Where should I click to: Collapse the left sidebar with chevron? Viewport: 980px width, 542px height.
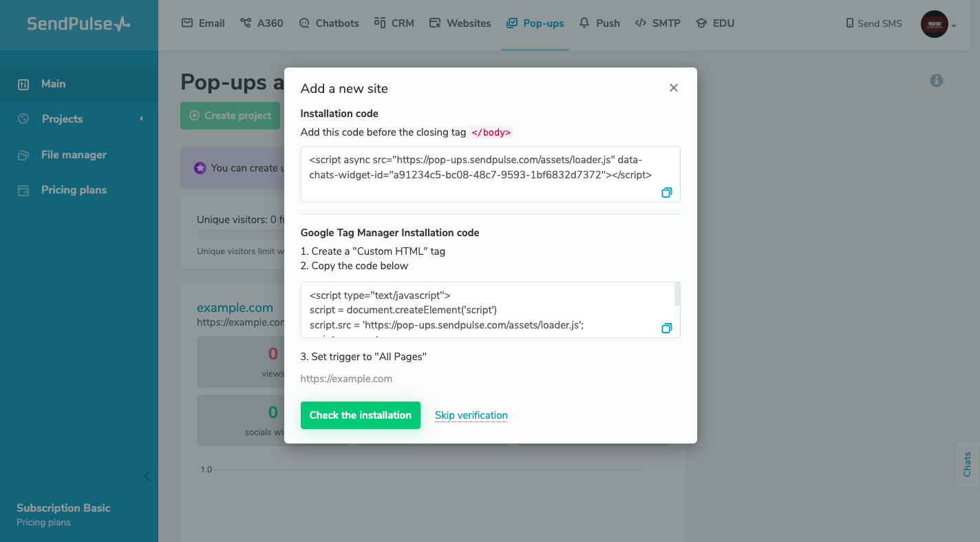click(x=147, y=477)
